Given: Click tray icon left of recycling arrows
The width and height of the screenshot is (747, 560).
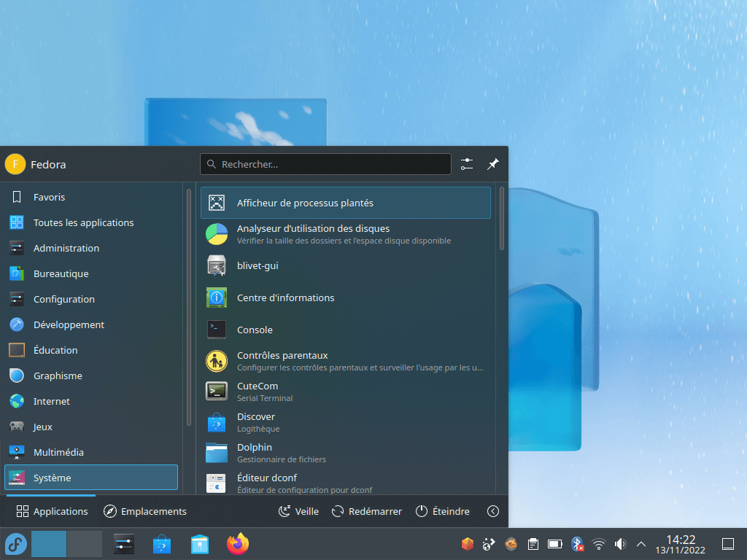Looking at the screenshot, I should click(x=489, y=544).
